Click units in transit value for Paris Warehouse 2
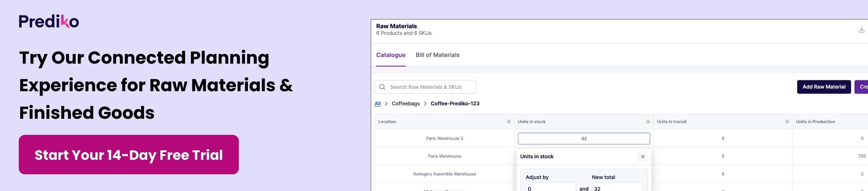The width and height of the screenshot is (868, 191). click(x=723, y=138)
